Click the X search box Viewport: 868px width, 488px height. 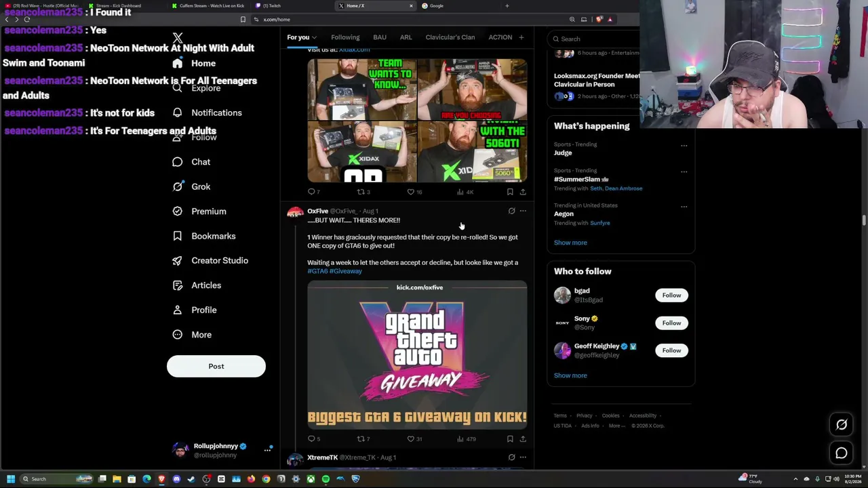(x=593, y=39)
